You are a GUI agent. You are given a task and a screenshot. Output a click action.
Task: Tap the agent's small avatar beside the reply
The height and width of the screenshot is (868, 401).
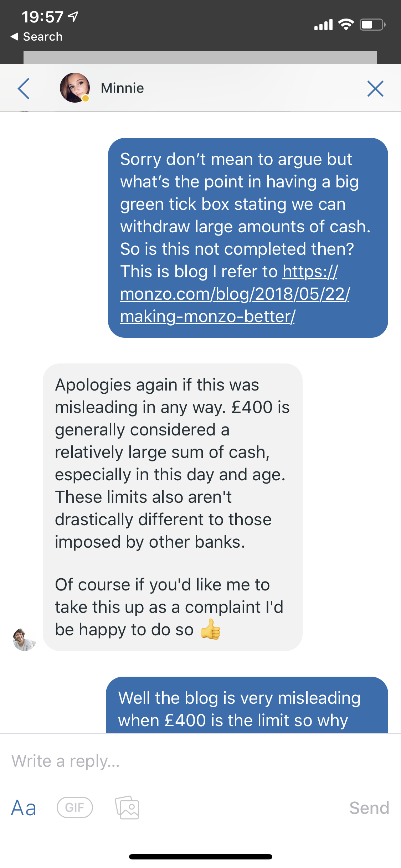click(24, 640)
